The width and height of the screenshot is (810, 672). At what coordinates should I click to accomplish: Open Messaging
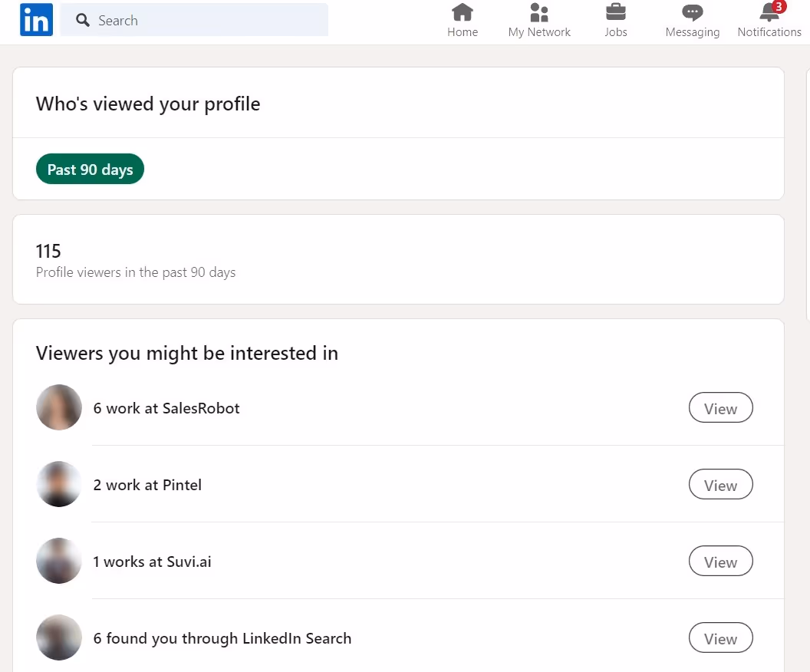(691, 13)
